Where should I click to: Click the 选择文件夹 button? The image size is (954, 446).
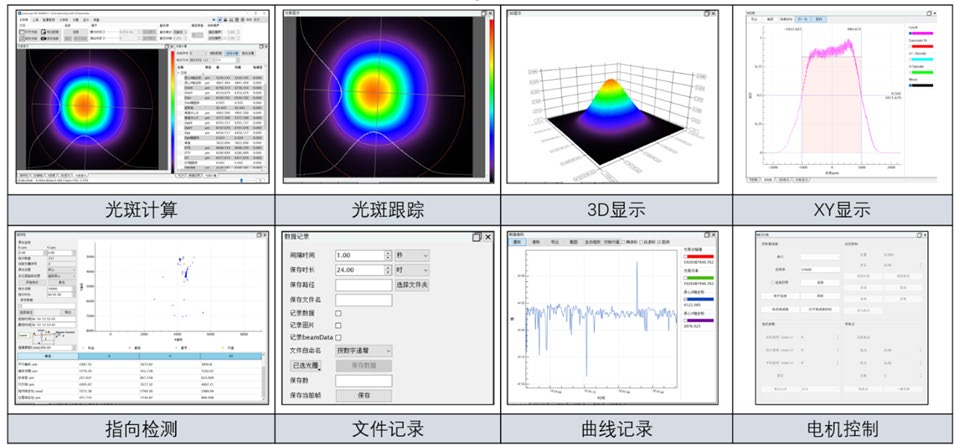(x=411, y=285)
